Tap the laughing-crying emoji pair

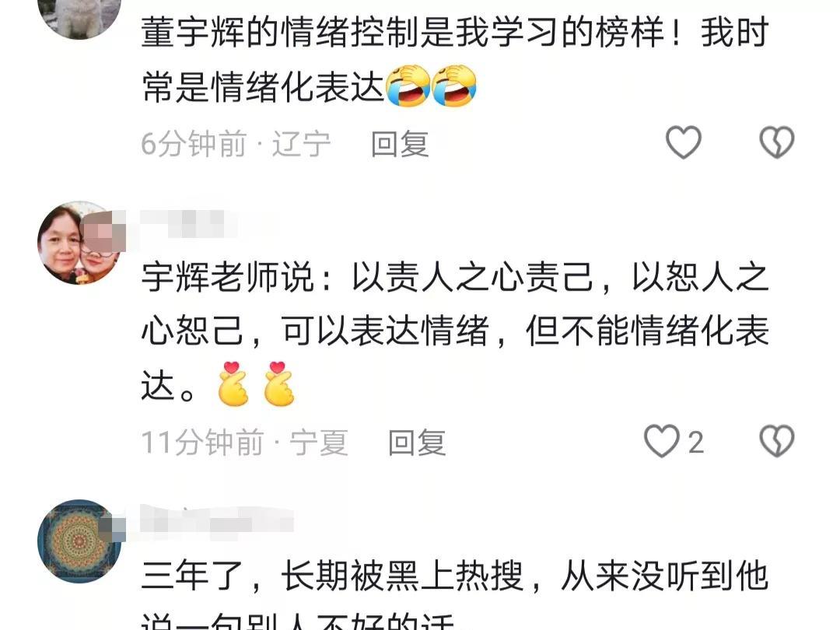click(432, 86)
